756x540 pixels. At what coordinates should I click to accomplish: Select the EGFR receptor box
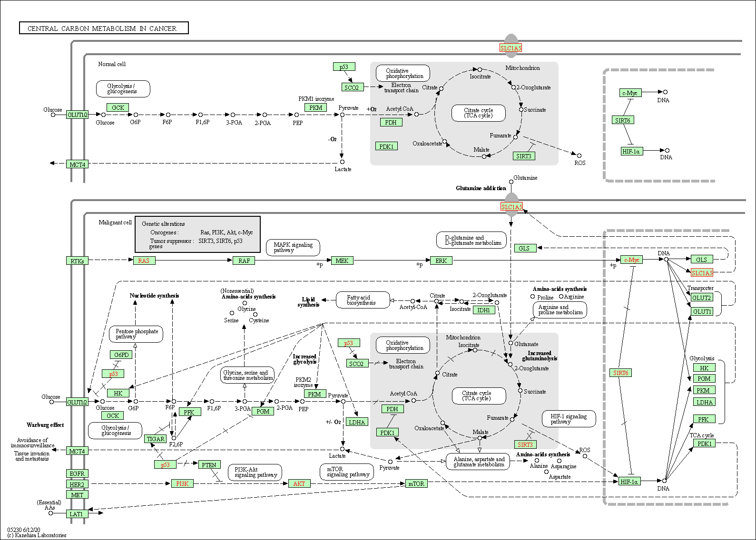click(77, 473)
